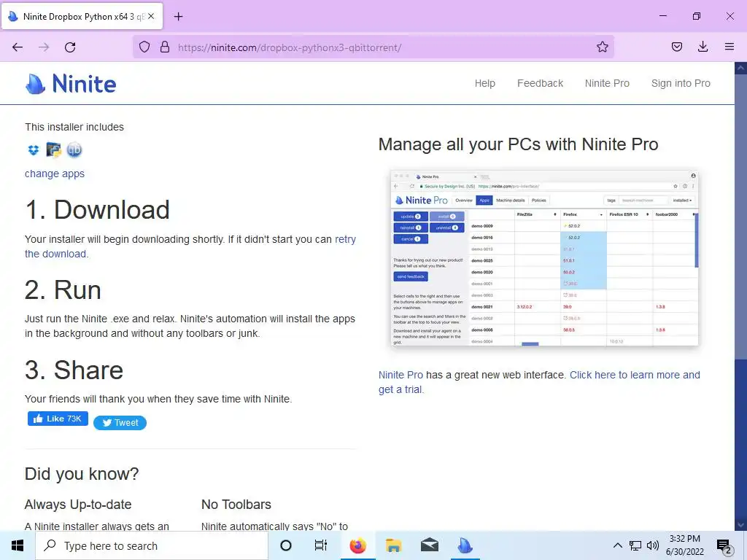Image resolution: width=747 pixels, height=560 pixels.
Task: Bookmark this page with the star icon
Action: (602, 47)
